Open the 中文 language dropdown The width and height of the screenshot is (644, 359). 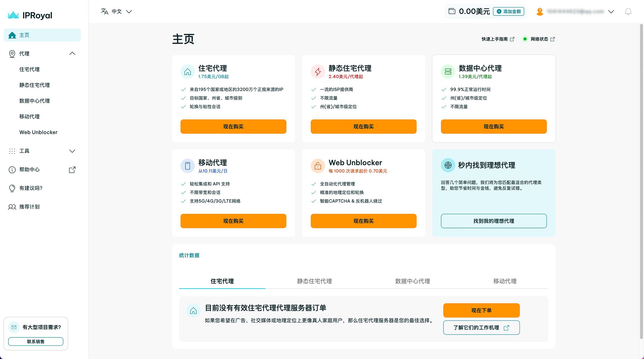tap(117, 12)
